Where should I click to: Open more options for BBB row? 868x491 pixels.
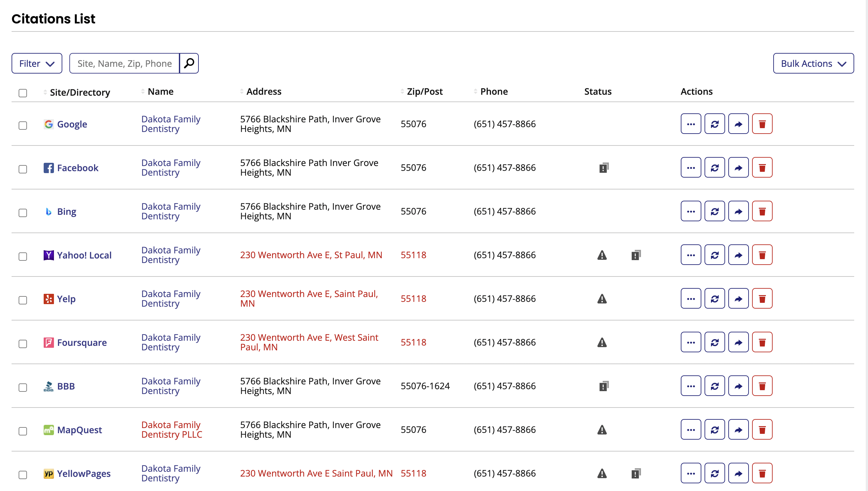(x=691, y=386)
